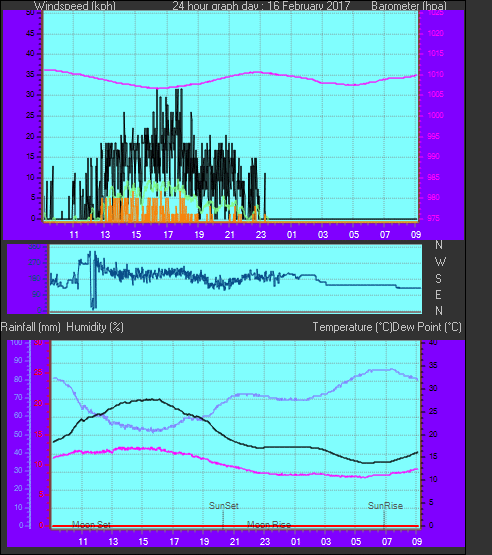This screenshot has width=492, height=555.
Task: Click the 270 degree label on the direction graph
Action: (35, 263)
